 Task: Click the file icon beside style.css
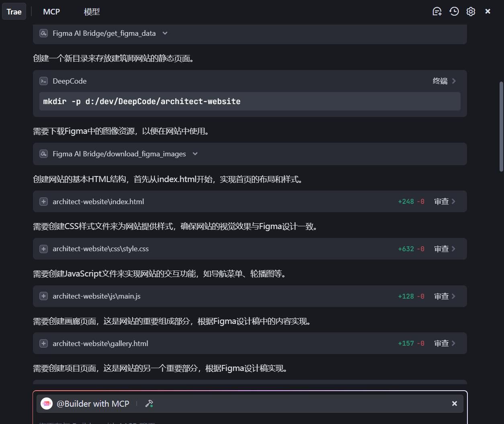pyautogui.click(x=43, y=249)
